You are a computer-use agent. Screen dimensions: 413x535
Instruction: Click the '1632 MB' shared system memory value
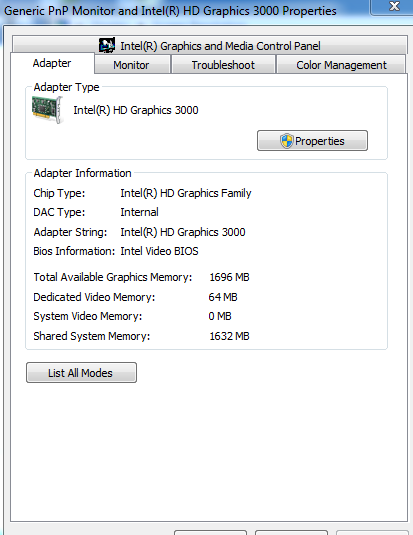[229, 336]
